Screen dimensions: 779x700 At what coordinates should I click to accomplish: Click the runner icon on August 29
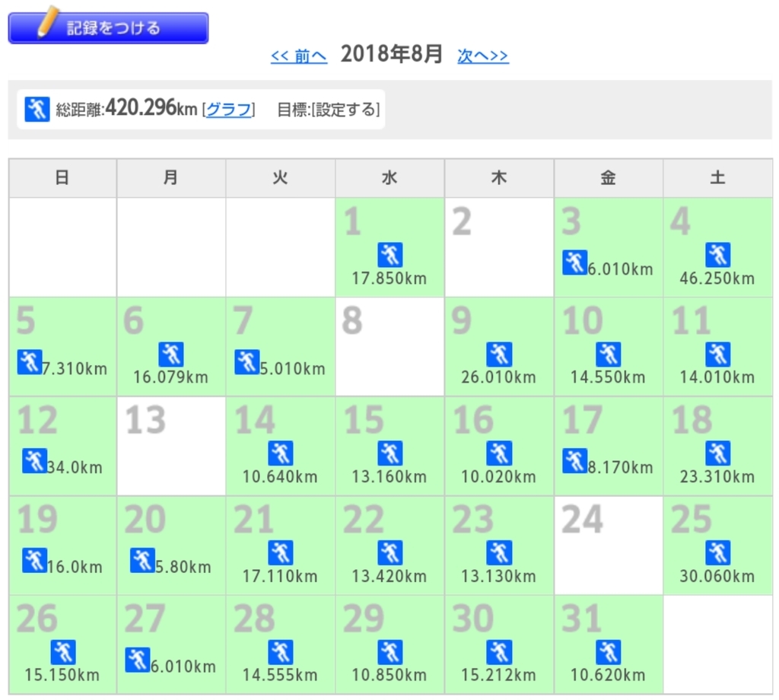click(390, 652)
